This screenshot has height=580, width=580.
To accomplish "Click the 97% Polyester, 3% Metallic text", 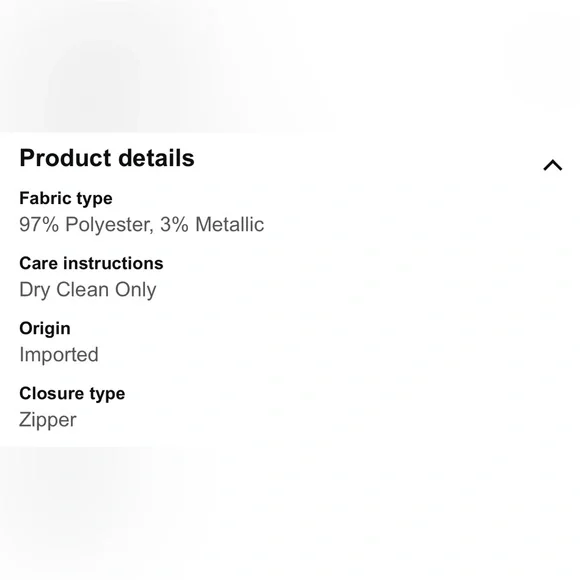I will tap(142, 225).
